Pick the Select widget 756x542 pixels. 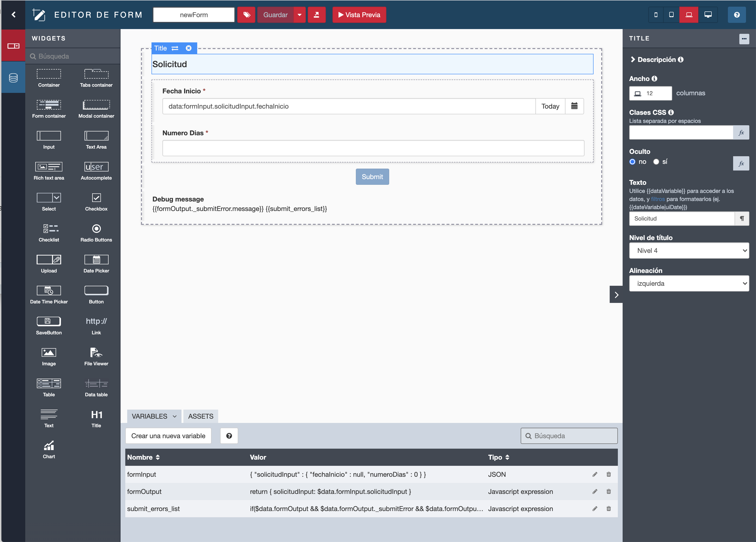[49, 202]
